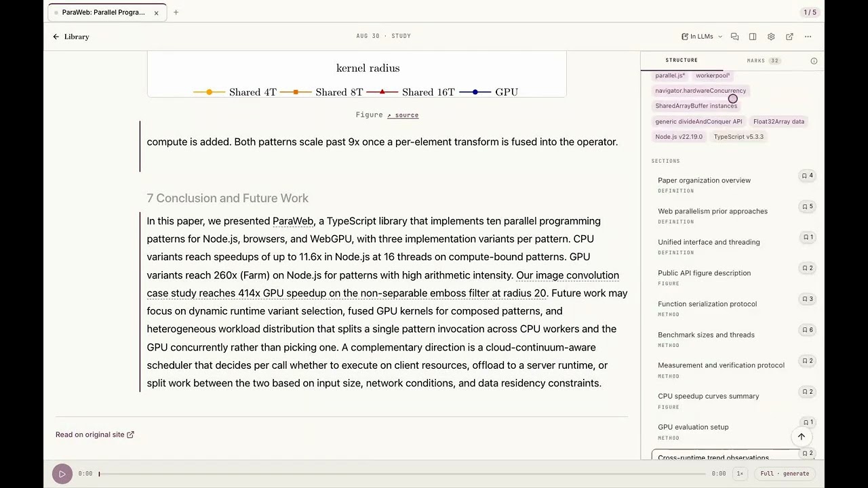Open the three-dot more options menu
Screen dimensions: 868x488
pos(808,37)
